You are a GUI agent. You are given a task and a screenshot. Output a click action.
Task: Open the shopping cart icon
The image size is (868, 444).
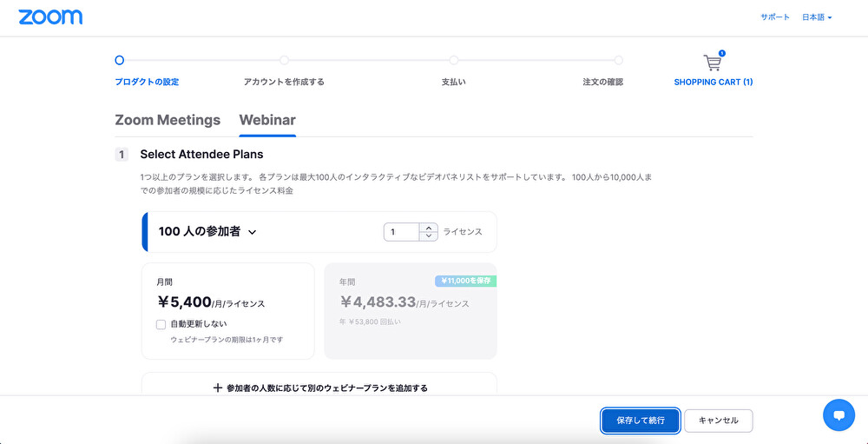tap(713, 62)
